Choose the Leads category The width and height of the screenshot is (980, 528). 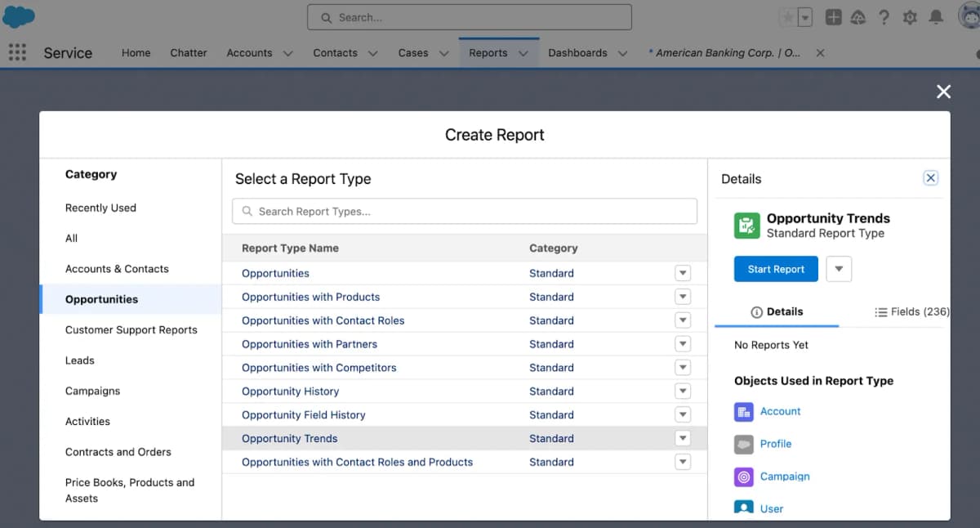[79, 360]
